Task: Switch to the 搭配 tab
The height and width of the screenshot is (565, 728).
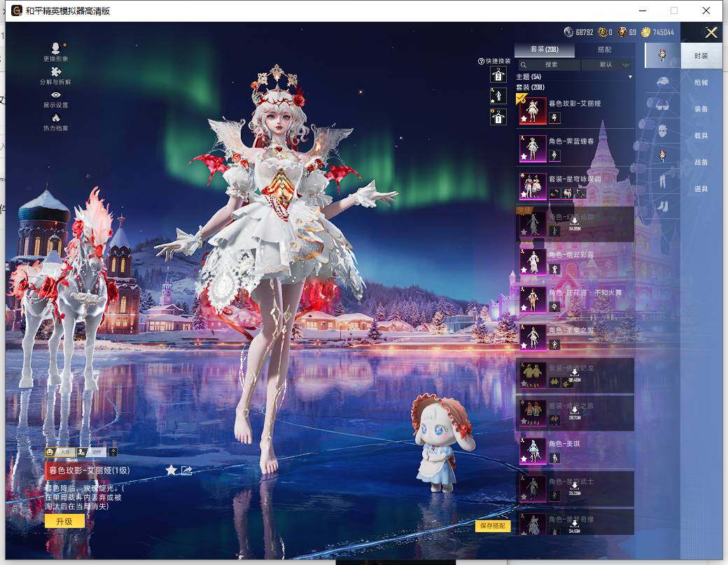Action: [604, 50]
